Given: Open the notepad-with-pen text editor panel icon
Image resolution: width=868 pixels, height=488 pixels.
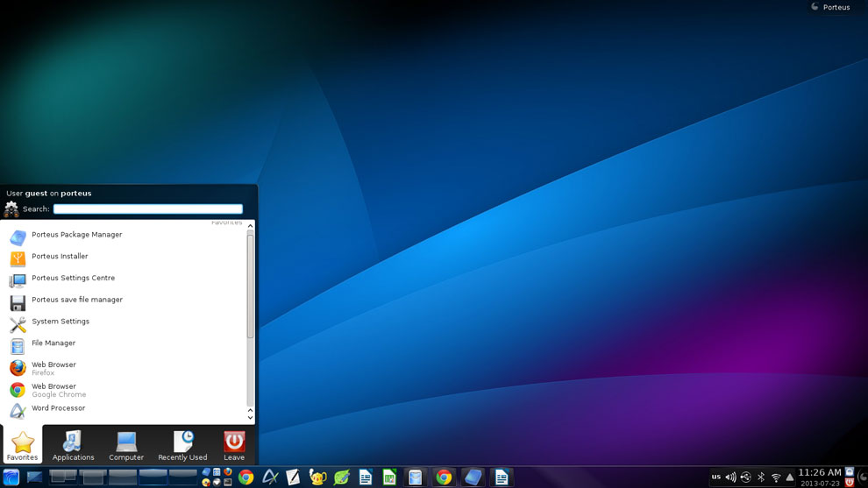Looking at the screenshot, I should 293,477.
